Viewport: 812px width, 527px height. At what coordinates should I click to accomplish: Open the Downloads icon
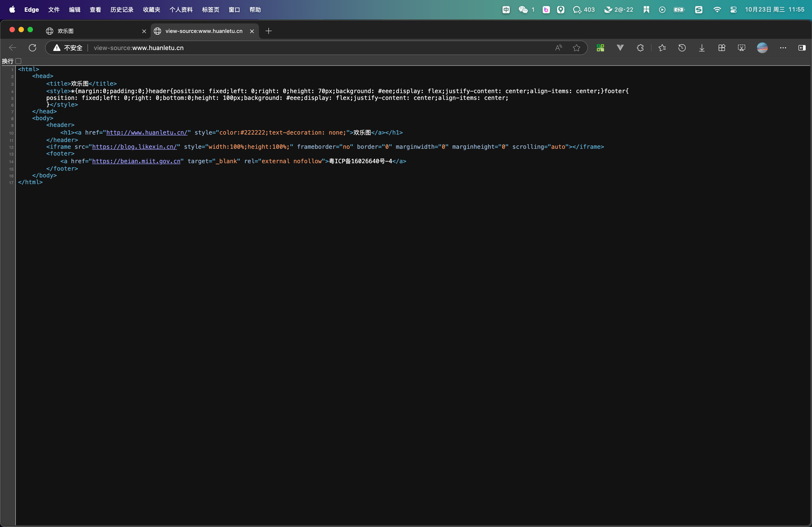coord(702,48)
